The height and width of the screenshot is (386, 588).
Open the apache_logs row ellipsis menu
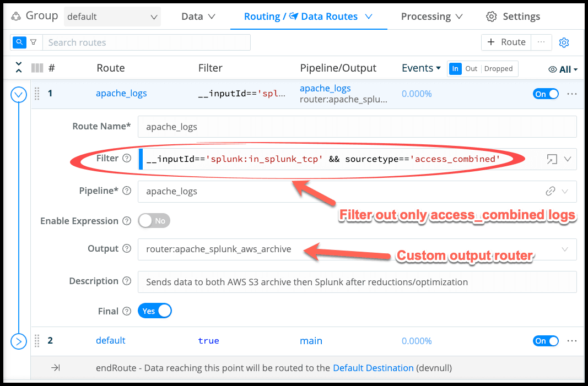[x=572, y=94]
